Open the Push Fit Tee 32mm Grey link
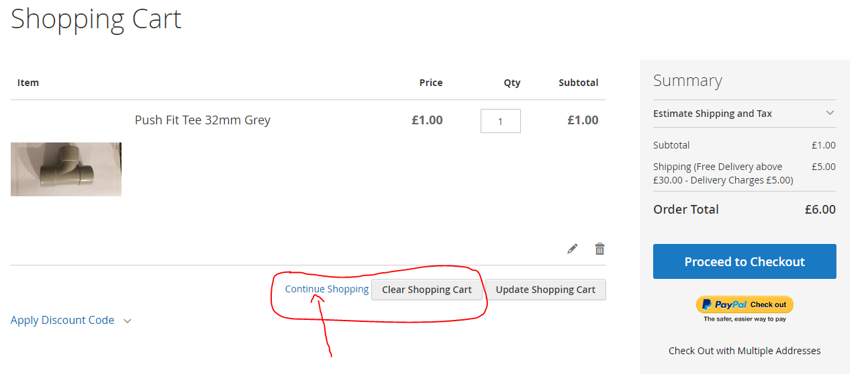This screenshot has height=375, width=868. click(x=202, y=120)
